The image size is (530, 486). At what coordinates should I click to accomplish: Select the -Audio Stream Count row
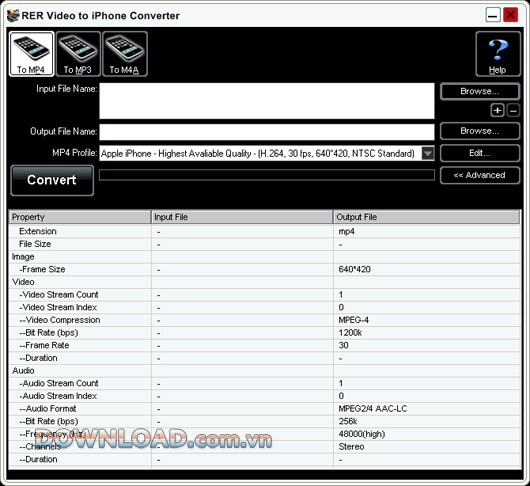pos(265,383)
